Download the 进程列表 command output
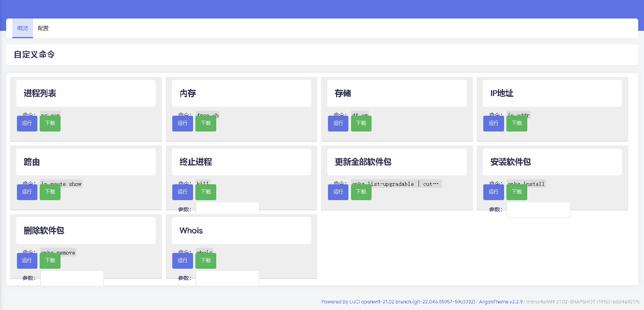This screenshot has height=310, width=644. click(x=50, y=123)
